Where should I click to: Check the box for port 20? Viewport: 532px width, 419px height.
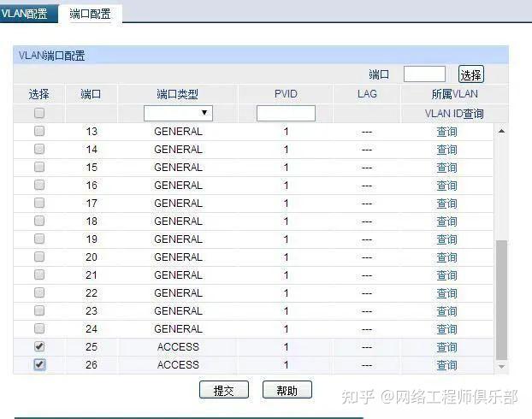coord(39,257)
